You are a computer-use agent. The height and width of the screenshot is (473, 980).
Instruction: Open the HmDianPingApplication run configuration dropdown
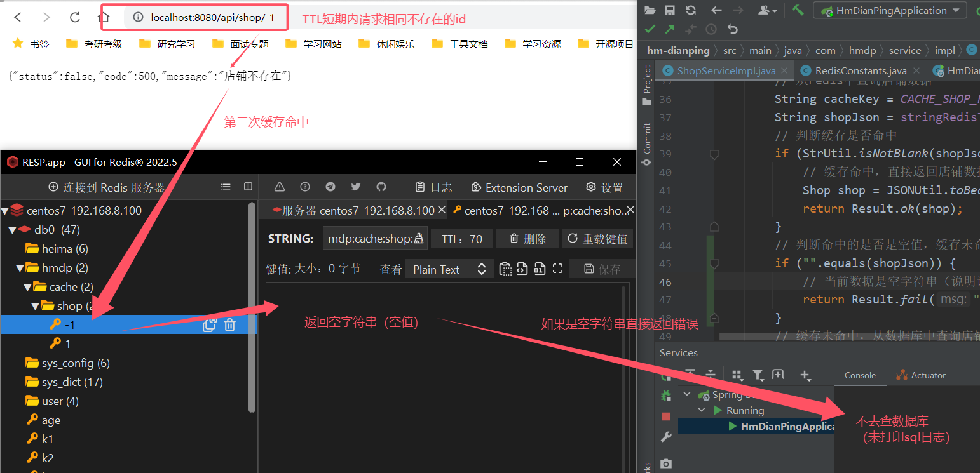tap(890, 10)
